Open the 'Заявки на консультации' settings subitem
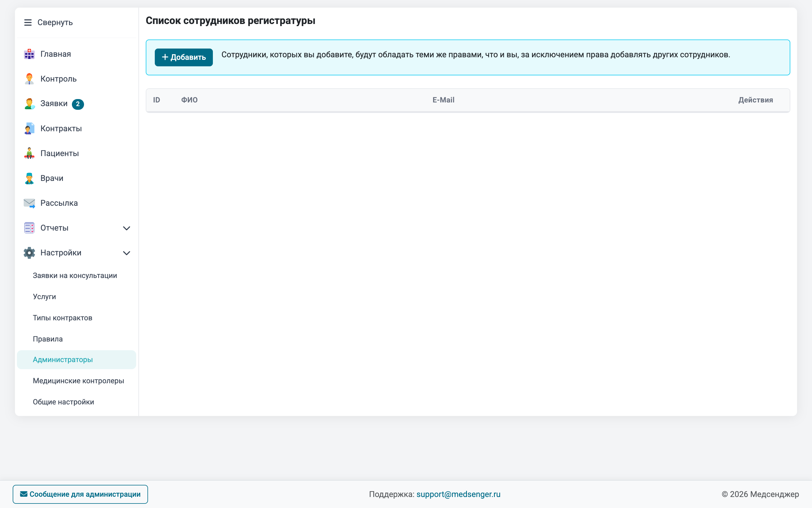The image size is (812, 508). (x=75, y=275)
